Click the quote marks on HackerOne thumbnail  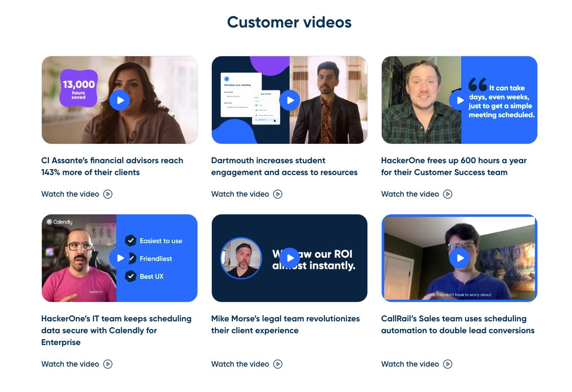(x=478, y=85)
